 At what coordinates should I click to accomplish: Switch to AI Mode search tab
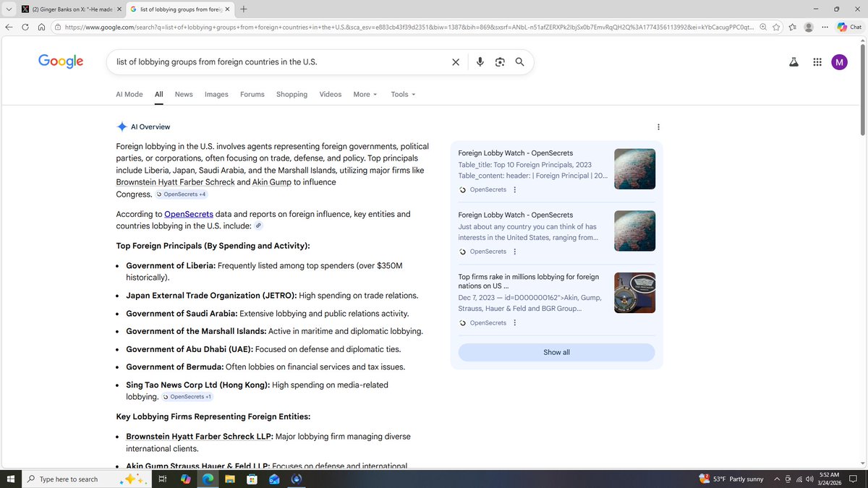[x=129, y=94]
